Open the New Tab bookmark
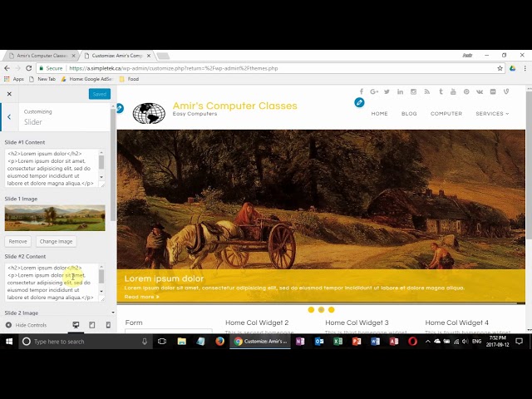Viewport: 532px width, 399px height. point(42,79)
